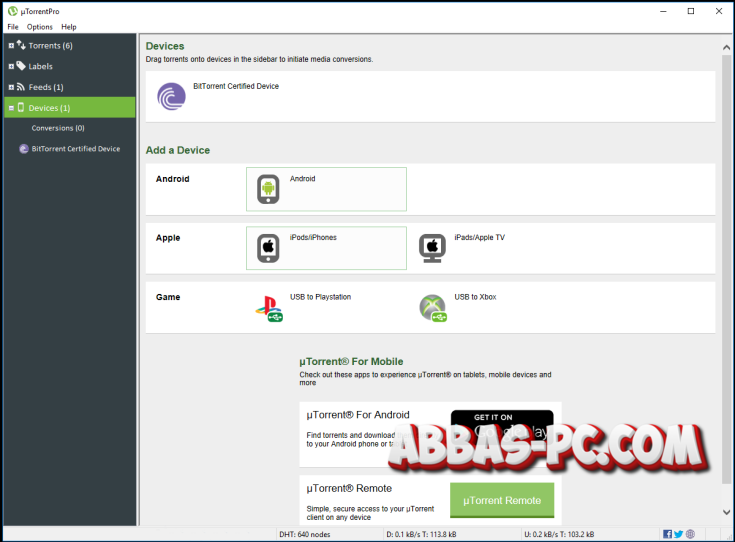Click the vertical scrollbar thumb
735x542 pixels.
tap(727, 270)
